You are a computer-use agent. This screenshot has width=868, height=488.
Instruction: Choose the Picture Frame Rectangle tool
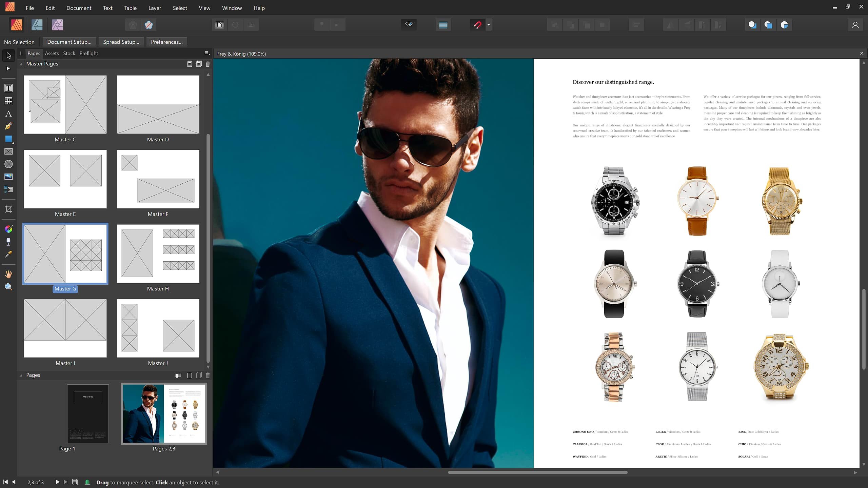coord(8,151)
